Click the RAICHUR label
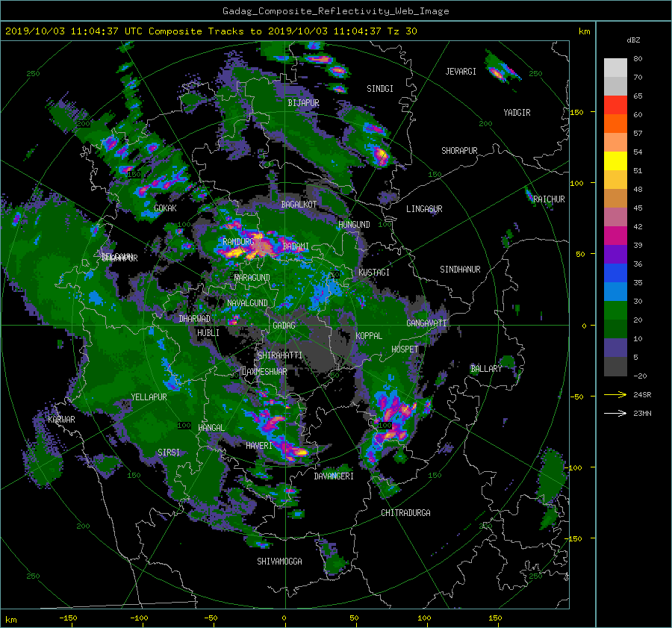Screen dimensions: 672x628 [549, 199]
